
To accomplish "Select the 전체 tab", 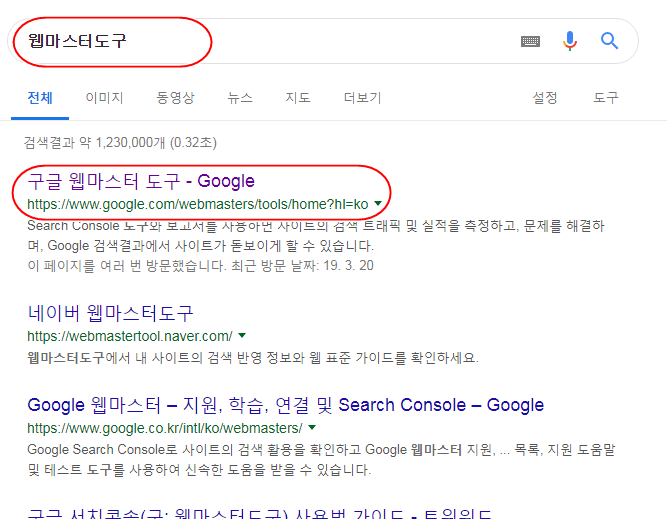I will (40, 98).
